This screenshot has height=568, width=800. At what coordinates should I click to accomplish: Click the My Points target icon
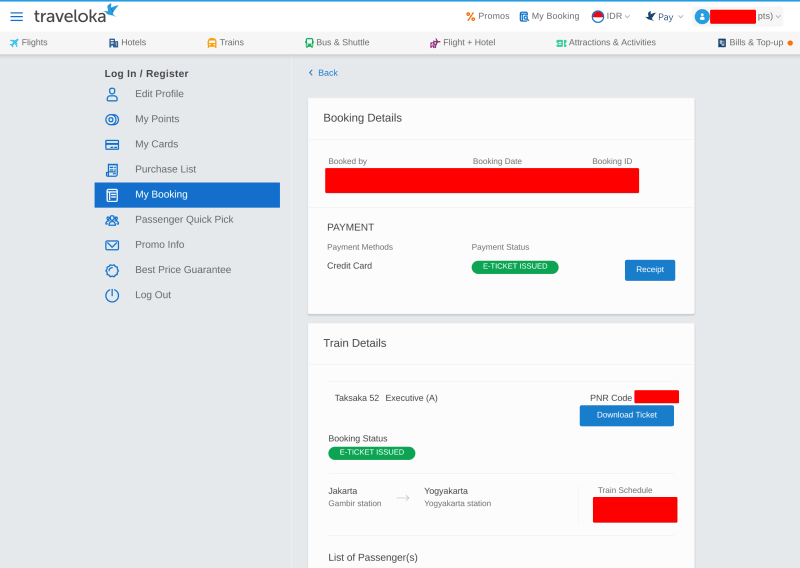coord(112,119)
